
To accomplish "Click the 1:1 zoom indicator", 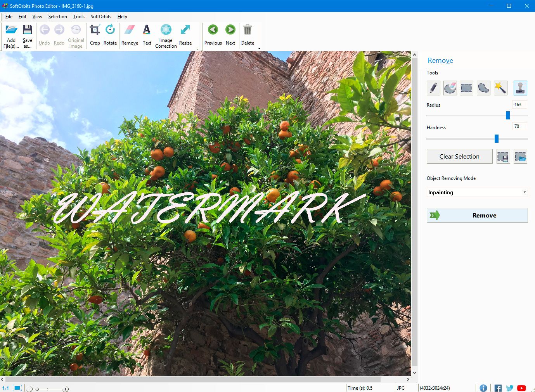I will point(5,388).
